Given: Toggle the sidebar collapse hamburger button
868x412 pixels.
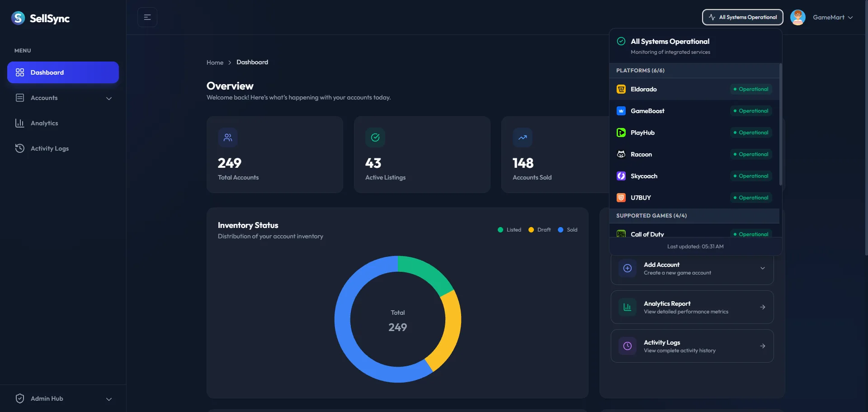Looking at the screenshot, I should 147,17.
